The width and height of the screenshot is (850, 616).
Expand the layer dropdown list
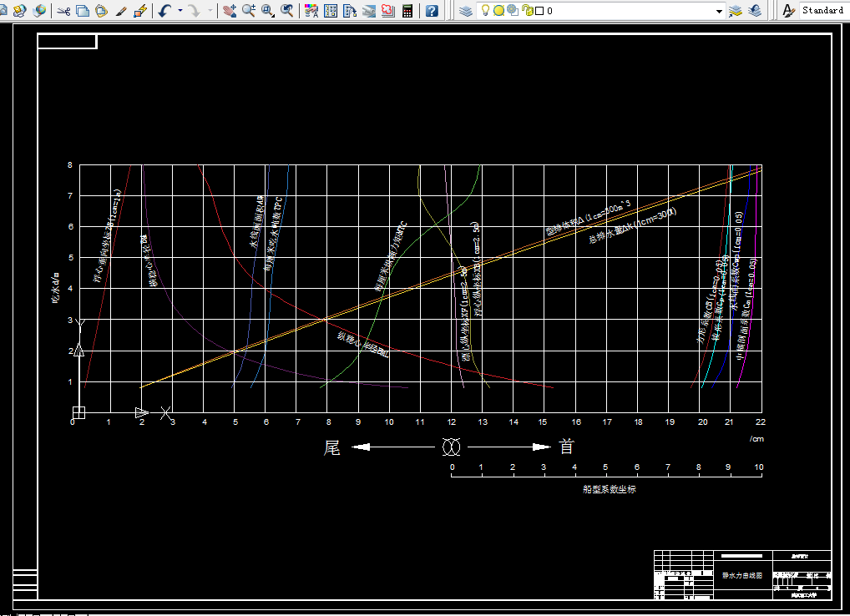pos(720,11)
